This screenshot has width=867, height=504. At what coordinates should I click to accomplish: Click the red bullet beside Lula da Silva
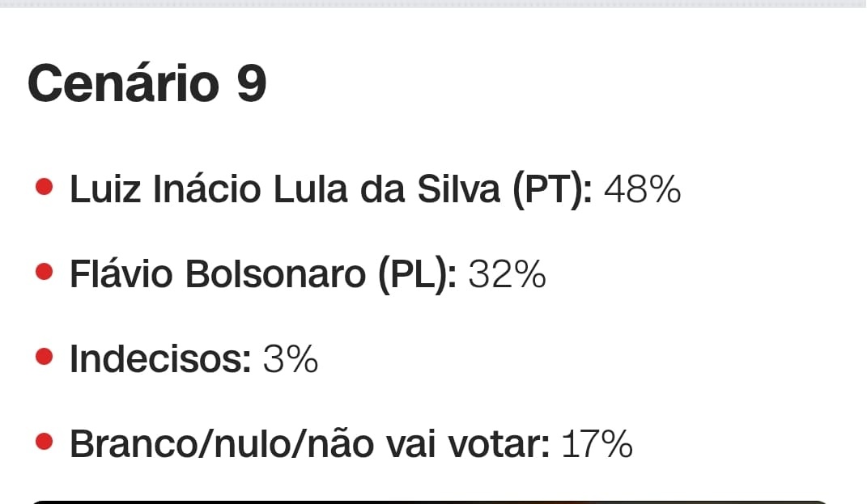click(45, 188)
